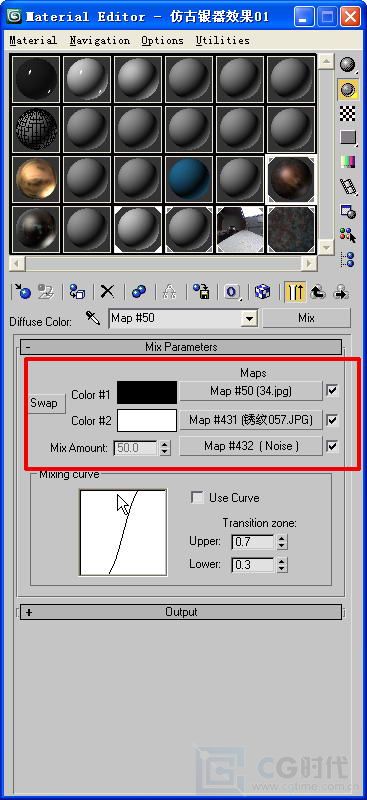Click the Make Preview filmstrip icon

tap(348, 186)
